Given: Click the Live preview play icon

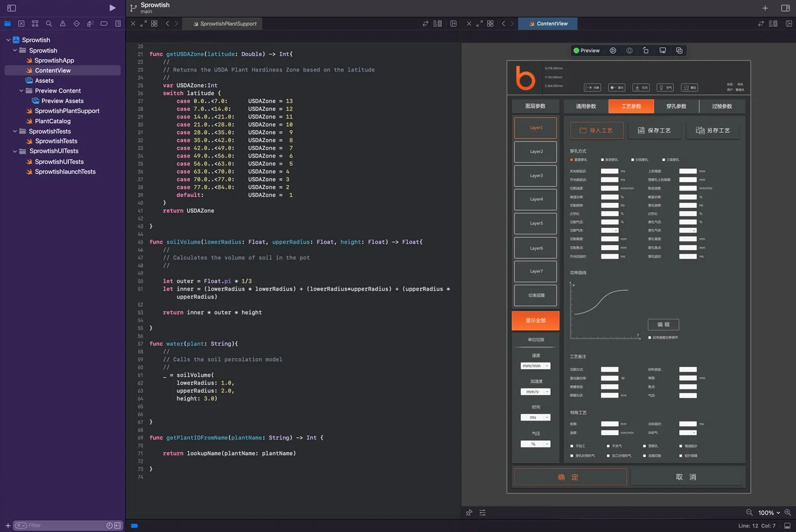Looking at the screenshot, I should [613, 51].
